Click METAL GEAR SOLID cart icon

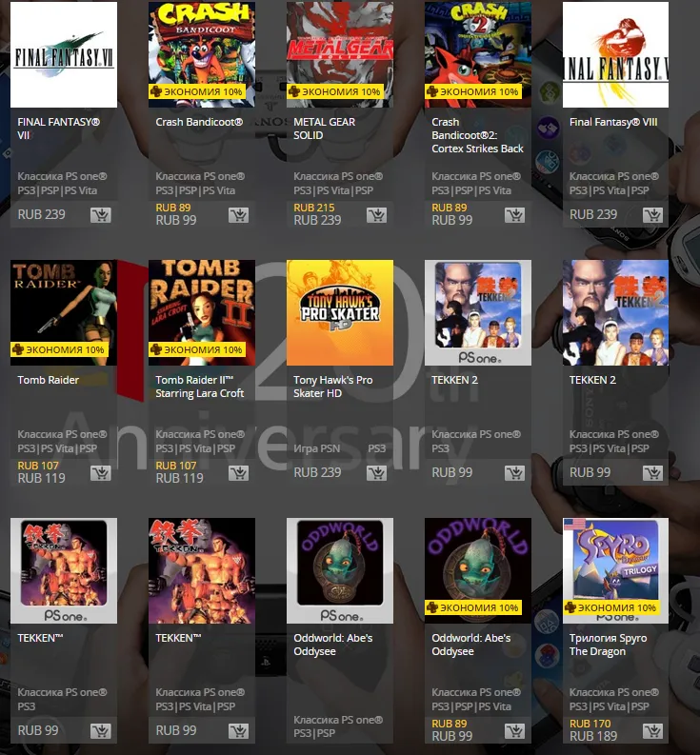[377, 215]
